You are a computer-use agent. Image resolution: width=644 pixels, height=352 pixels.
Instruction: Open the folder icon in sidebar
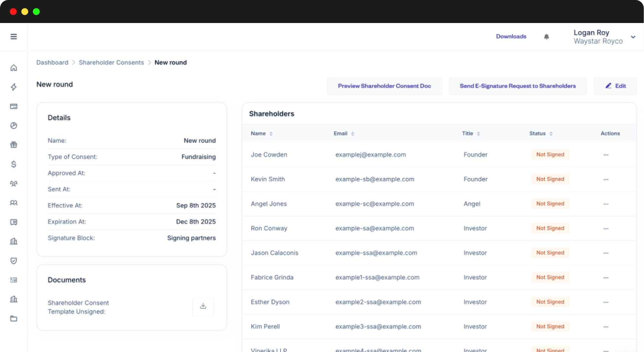tap(14, 319)
